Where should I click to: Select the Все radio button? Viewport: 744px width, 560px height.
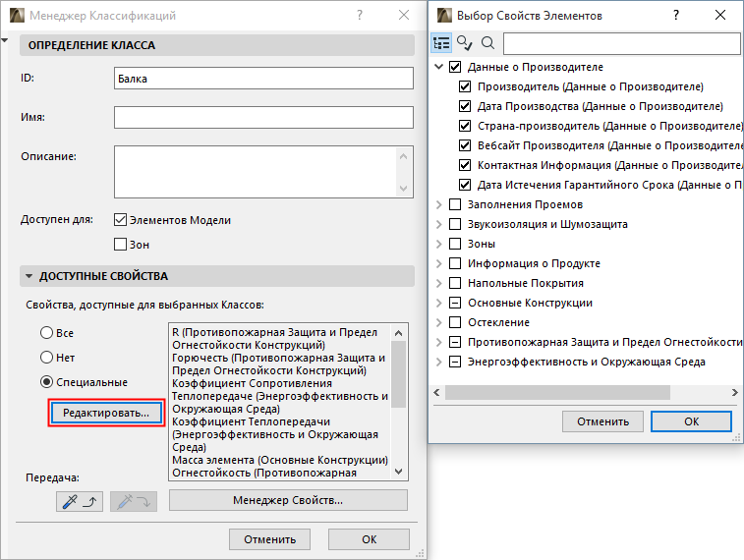pyautogui.click(x=45, y=333)
